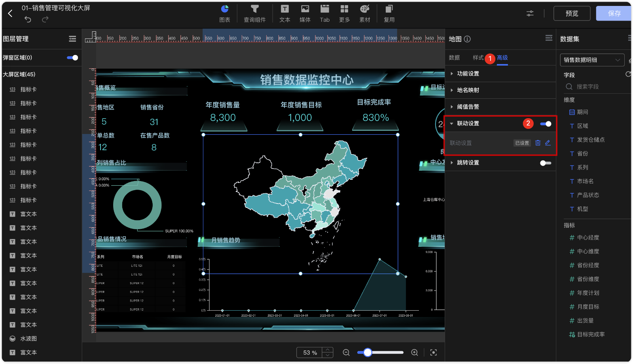Zoom in the canvas

415,353
